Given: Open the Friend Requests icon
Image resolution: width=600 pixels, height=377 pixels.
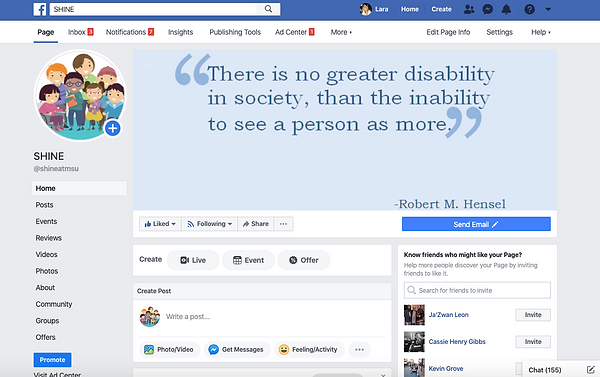Looking at the screenshot, I should tap(469, 9).
